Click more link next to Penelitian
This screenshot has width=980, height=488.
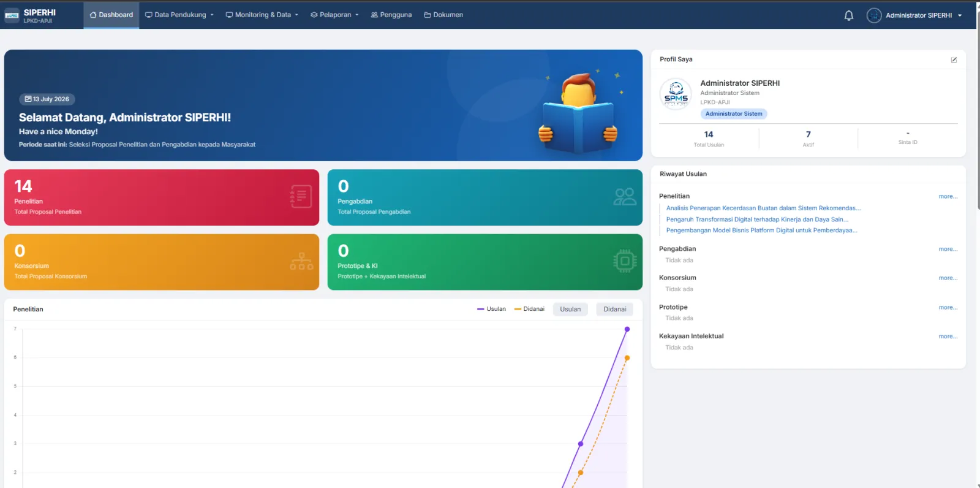[948, 196]
